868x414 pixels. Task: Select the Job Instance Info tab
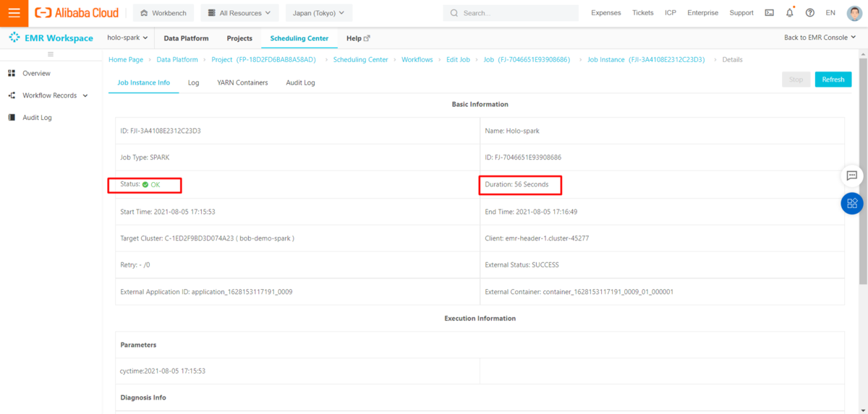point(144,82)
